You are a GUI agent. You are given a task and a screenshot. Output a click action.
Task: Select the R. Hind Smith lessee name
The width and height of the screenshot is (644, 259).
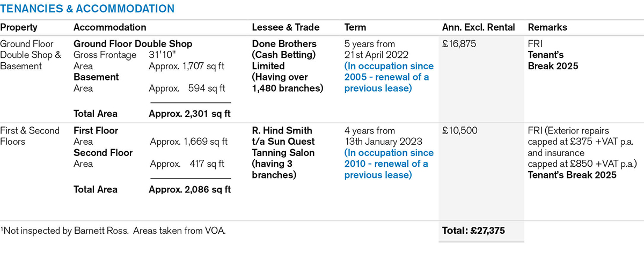[282, 131]
